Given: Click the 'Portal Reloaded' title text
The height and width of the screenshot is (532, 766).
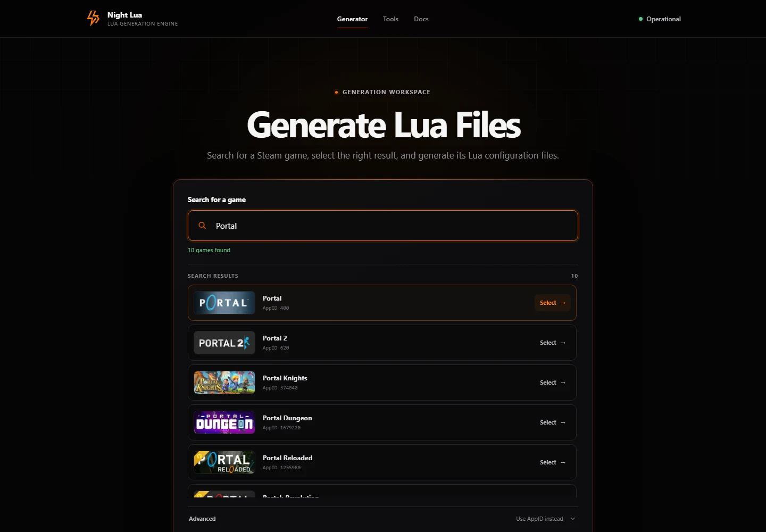Looking at the screenshot, I should [287, 458].
